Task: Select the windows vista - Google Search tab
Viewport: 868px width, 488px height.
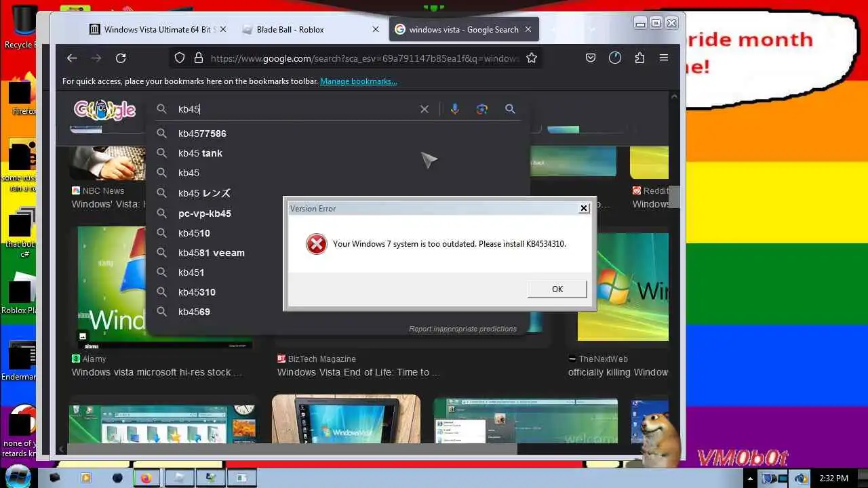Action: pos(464,30)
